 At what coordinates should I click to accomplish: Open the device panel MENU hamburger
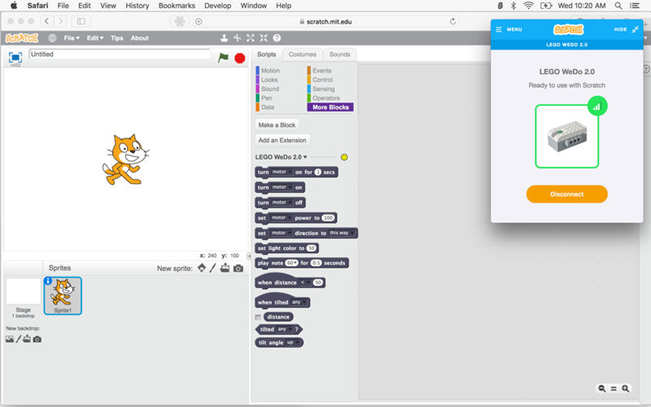click(499, 29)
